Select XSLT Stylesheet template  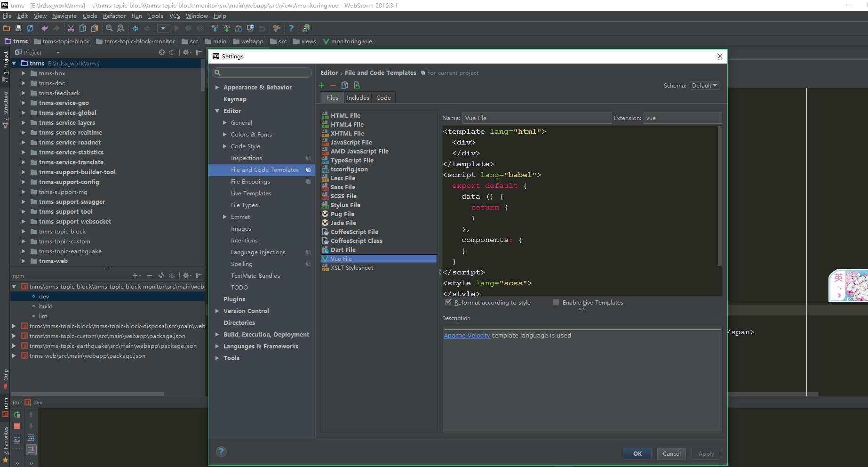(352, 267)
